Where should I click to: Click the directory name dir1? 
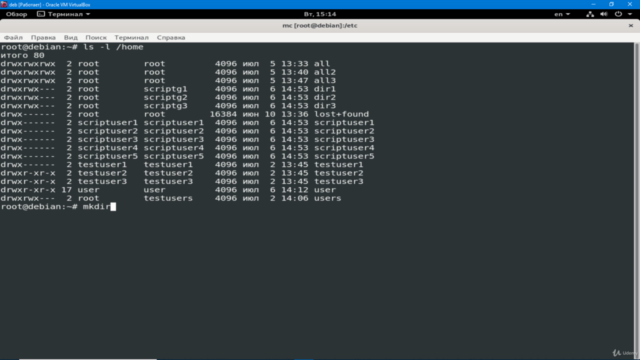point(325,89)
